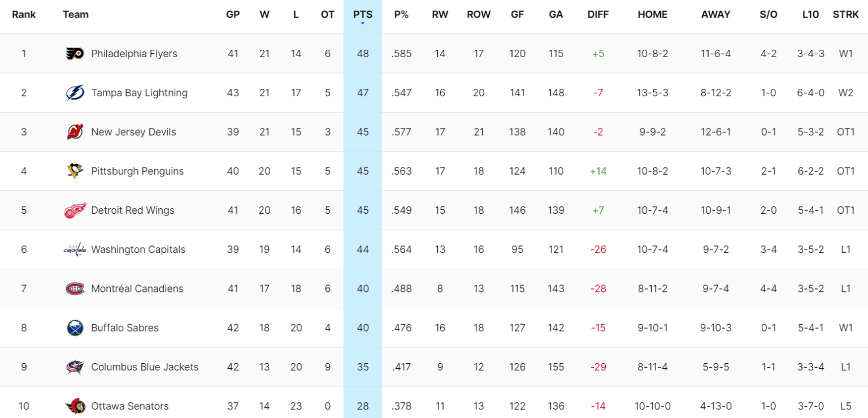Open the Philadelphia Flyers team link

click(x=134, y=54)
